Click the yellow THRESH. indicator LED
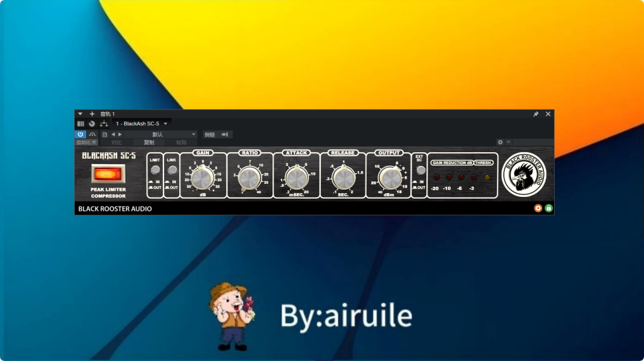 tap(487, 177)
